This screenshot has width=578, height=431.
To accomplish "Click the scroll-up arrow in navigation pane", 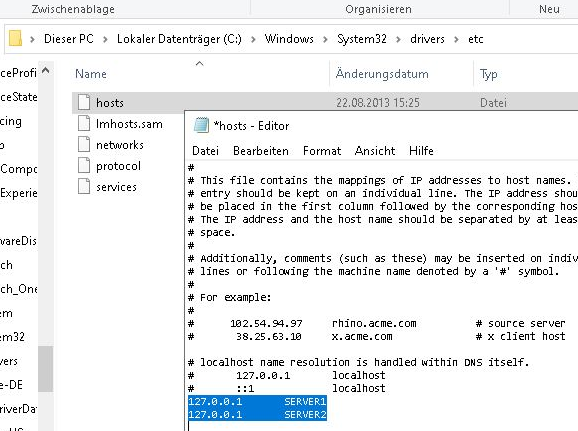I will click(45, 70).
